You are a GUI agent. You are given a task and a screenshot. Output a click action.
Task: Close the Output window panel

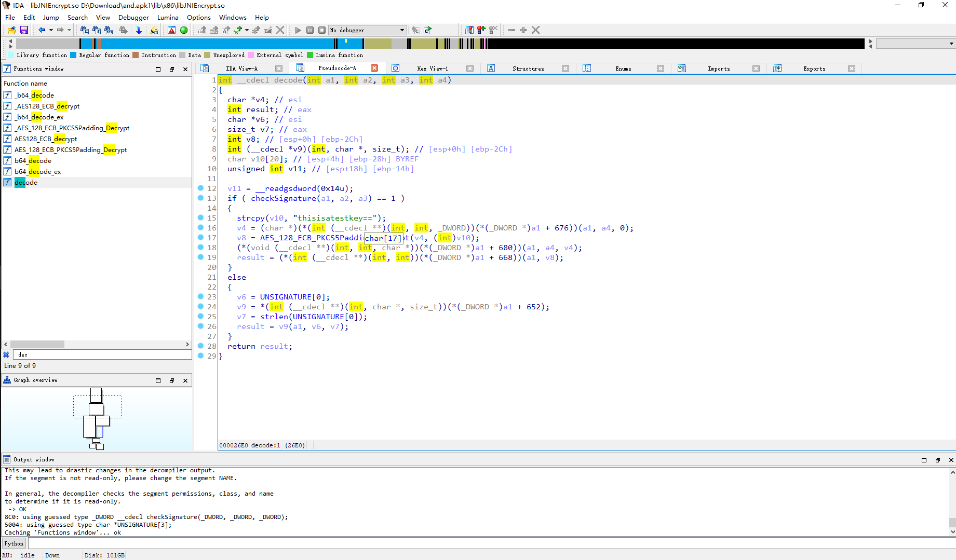pyautogui.click(x=951, y=460)
